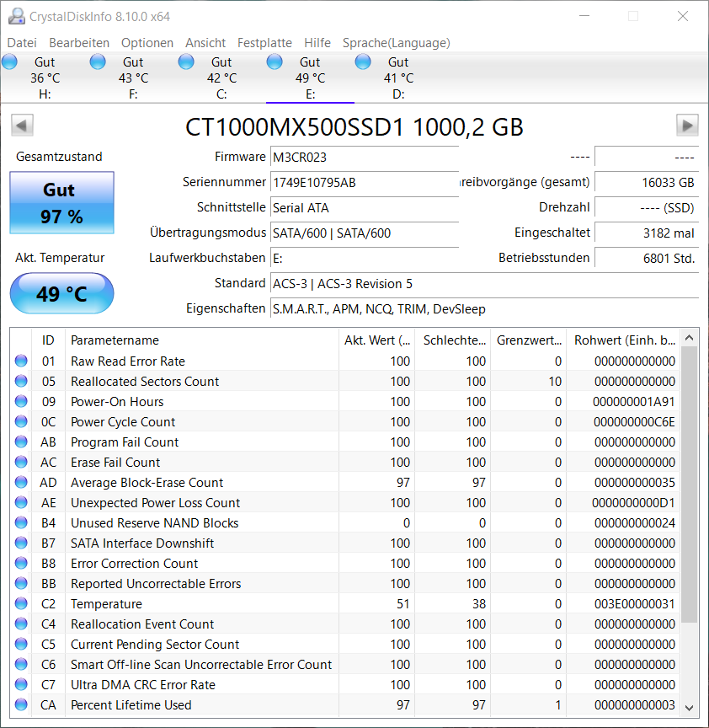Click the Standard field ACS-3 Revision 5

point(484,284)
